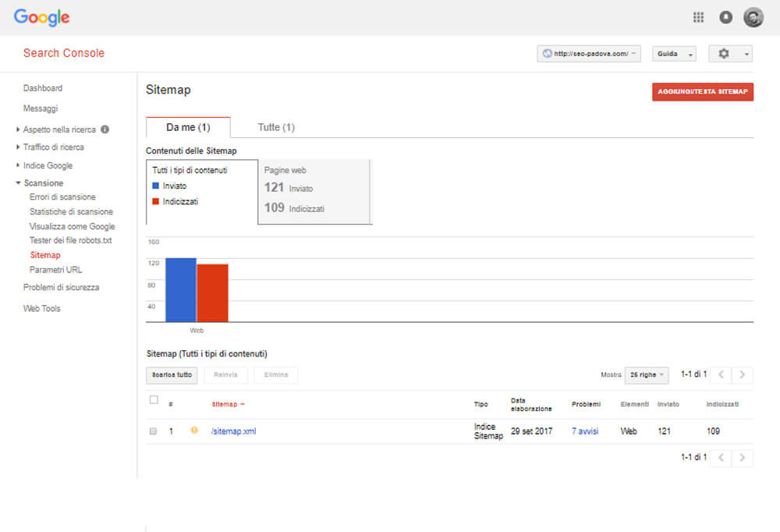The width and height of the screenshot is (780, 532).
Task: Click the bottom previous-page arrow
Action: tap(721, 457)
